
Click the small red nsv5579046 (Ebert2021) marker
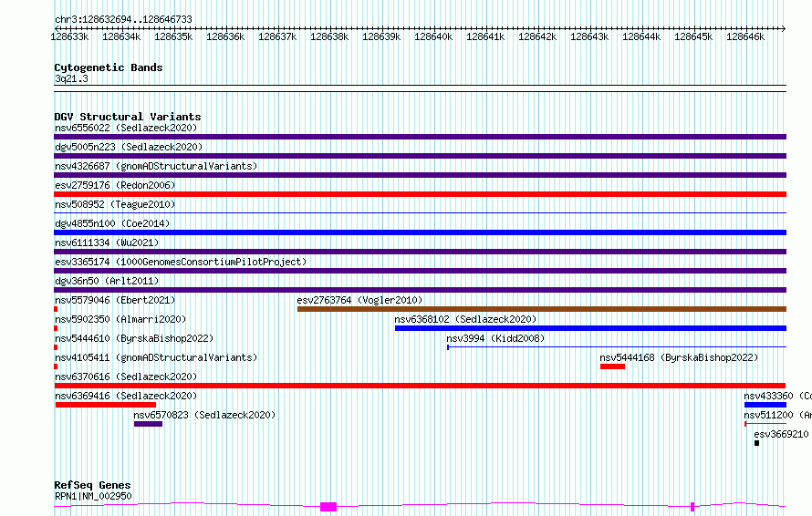56,309
